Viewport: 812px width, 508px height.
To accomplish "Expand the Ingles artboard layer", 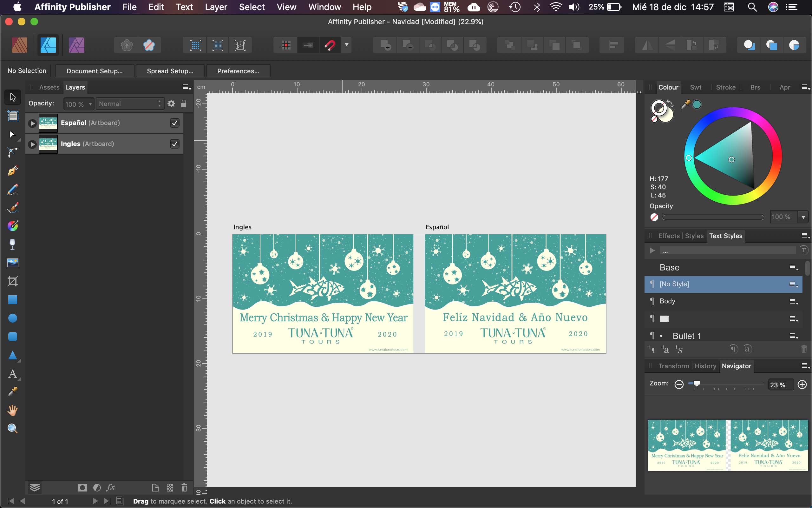I will (32, 144).
